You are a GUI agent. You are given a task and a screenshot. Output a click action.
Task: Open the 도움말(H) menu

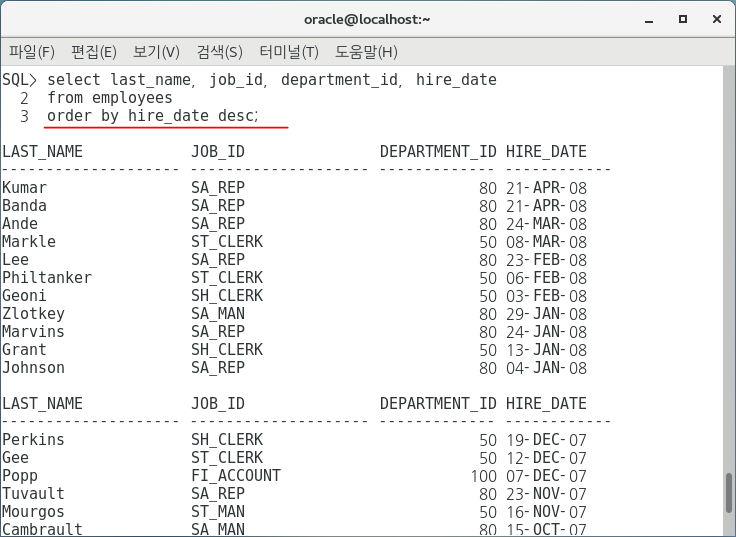pyautogui.click(x=366, y=52)
